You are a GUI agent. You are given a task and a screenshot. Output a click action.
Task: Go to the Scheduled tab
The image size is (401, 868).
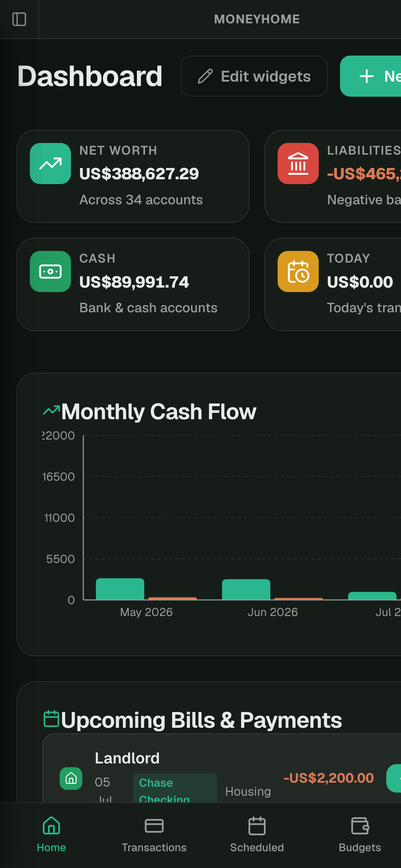pyautogui.click(x=257, y=834)
